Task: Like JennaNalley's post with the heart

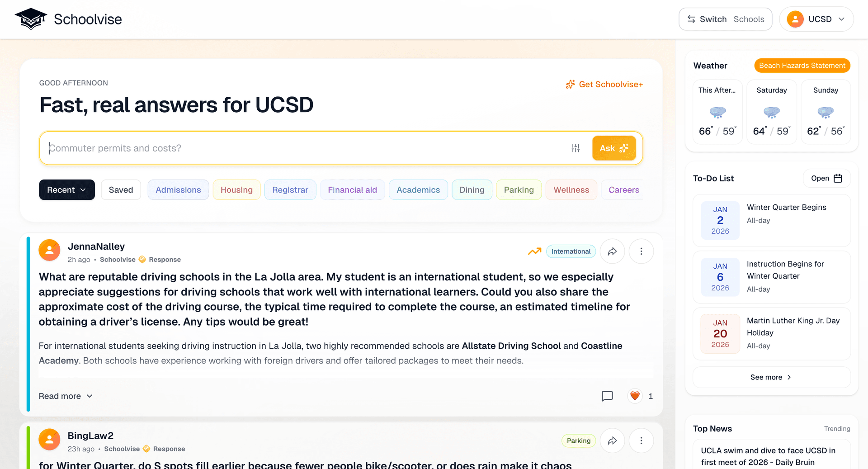Action: pos(635,396)
